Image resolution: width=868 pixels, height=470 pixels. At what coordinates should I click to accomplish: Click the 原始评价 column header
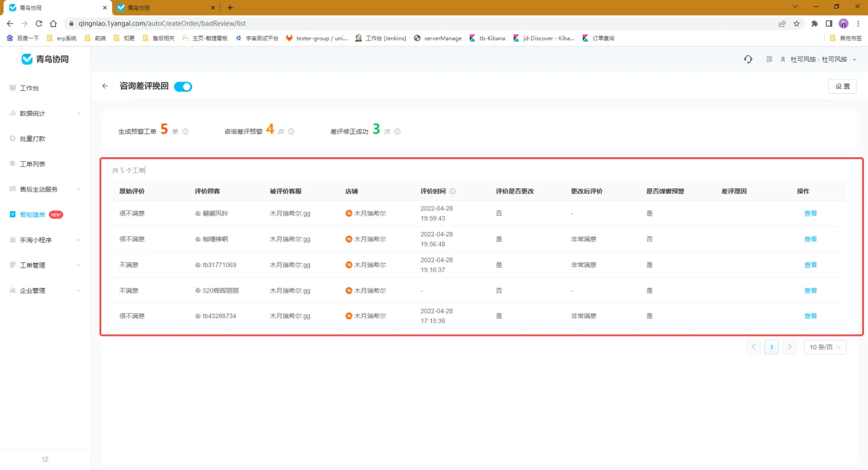(x=132, y=191)
